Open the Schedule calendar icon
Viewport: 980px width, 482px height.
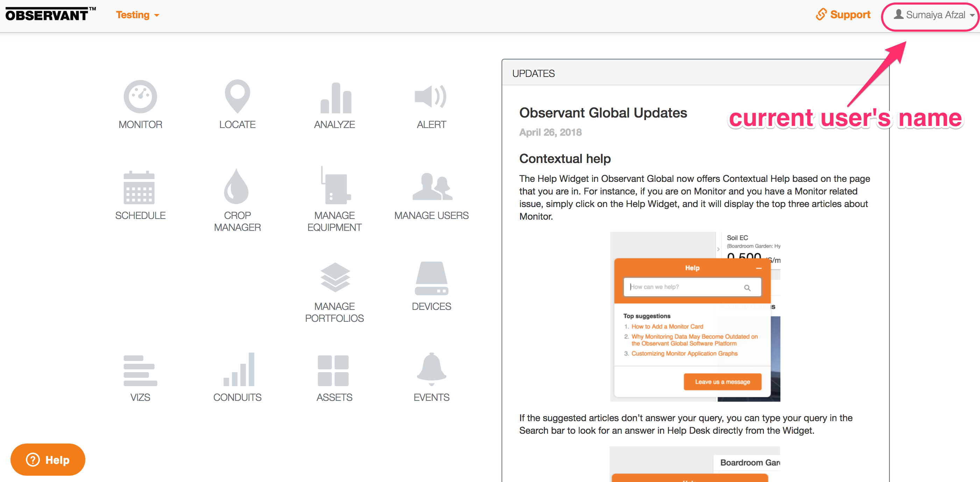(140, 189)
